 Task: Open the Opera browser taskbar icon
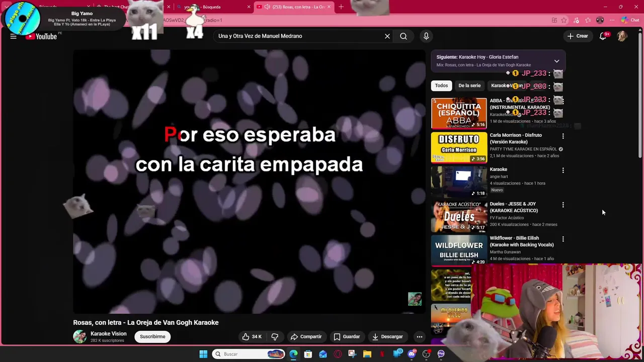point(338,354)
